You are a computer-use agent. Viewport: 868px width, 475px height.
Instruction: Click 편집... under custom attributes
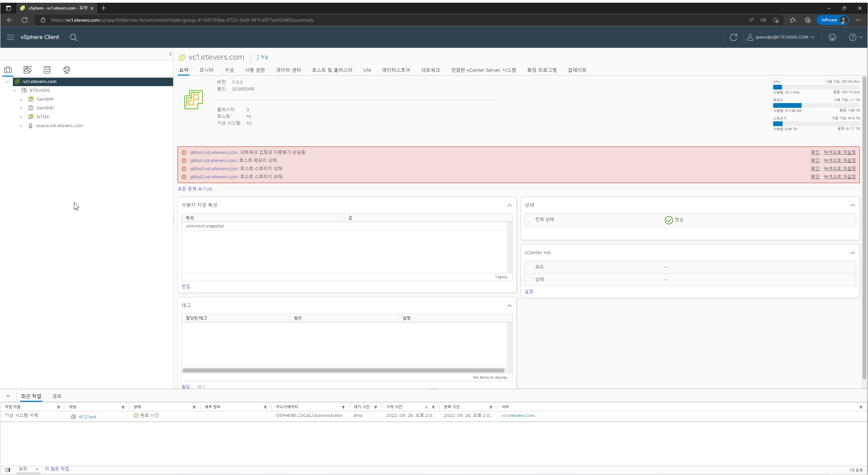click(x=187, y=287)
